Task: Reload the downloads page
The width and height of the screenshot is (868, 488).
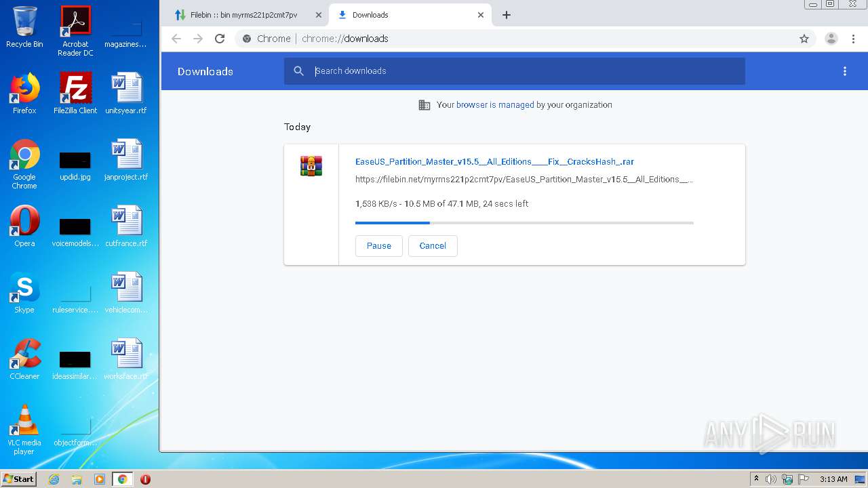Action: pyautogui.click(x=220, y=39)
